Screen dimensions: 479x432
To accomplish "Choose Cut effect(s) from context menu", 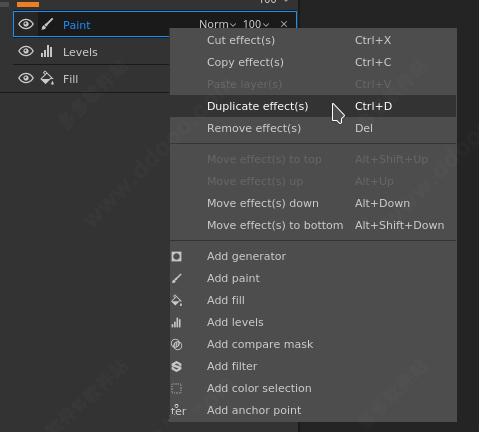I will (x=313, y=40).
